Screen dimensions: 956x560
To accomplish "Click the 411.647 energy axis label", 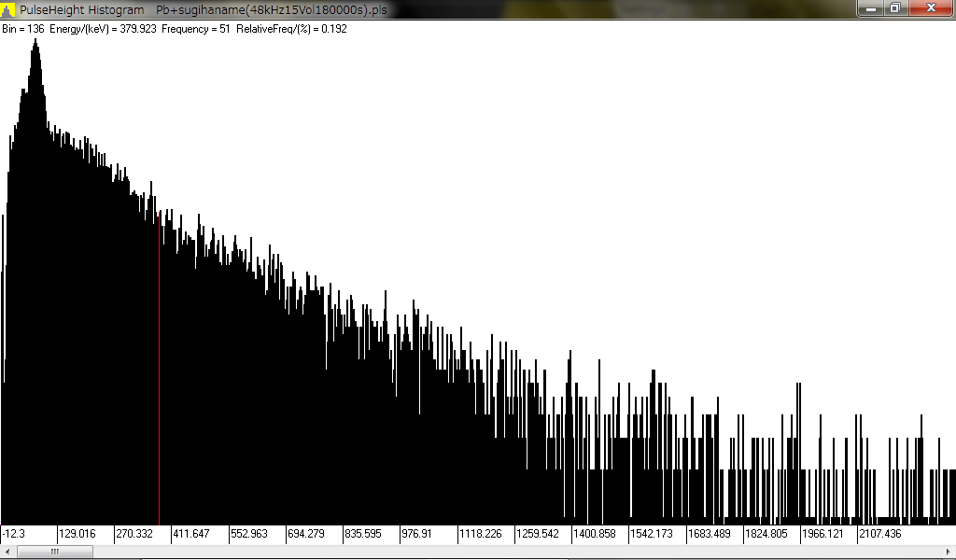I will point(191,534).
